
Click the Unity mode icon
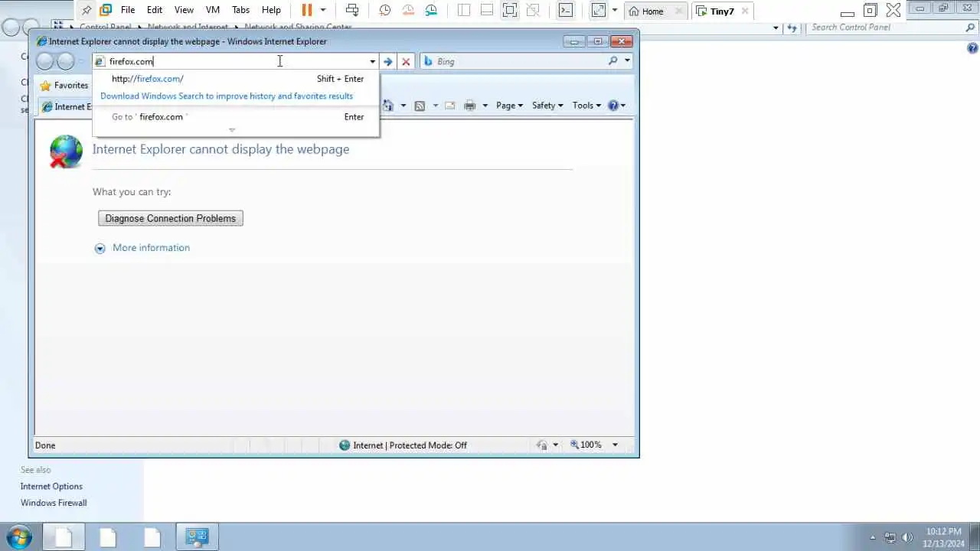(533, 10)
